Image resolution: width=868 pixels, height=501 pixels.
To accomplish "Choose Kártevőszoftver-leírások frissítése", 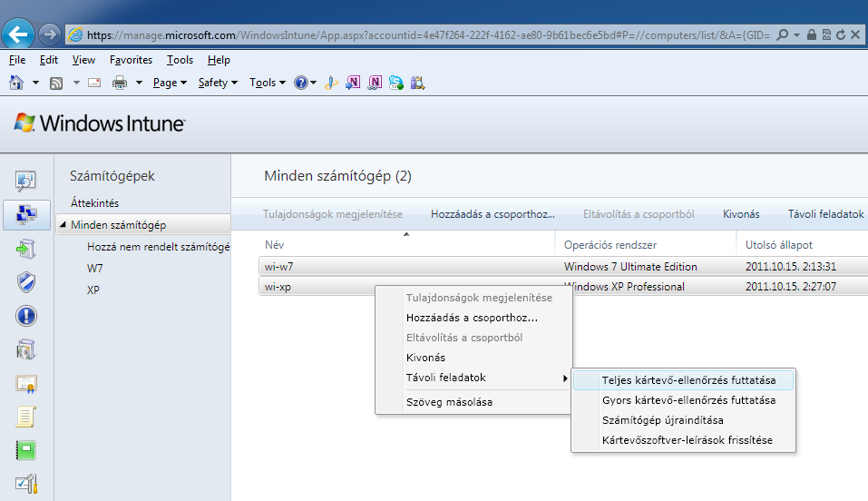I will click(684, 440).
